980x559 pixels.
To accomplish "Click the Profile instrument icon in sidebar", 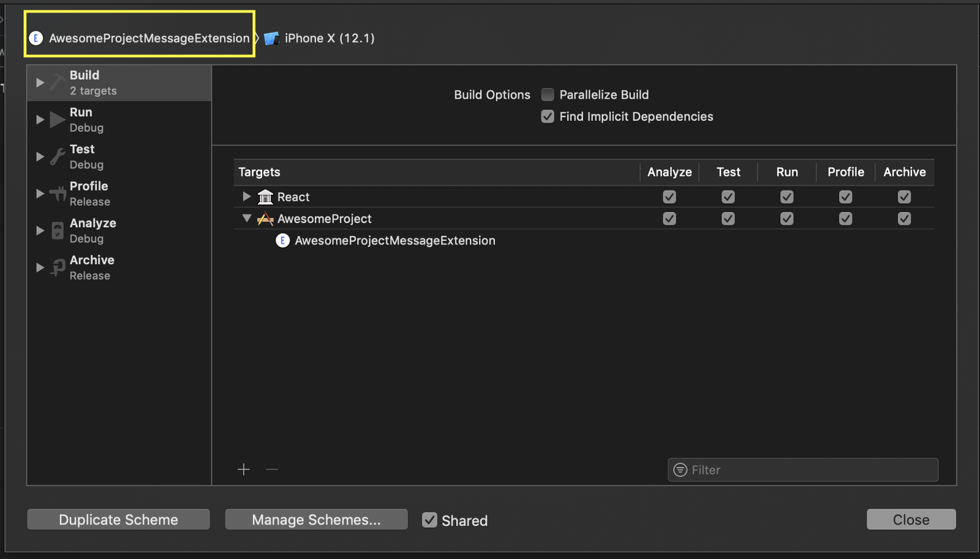I will coord(58,194).
